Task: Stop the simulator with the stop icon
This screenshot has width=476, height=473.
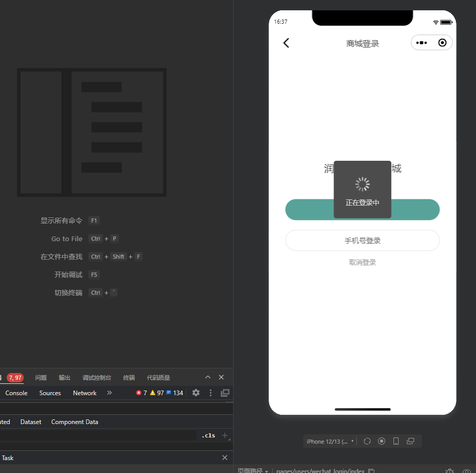Action: (382, 441)
